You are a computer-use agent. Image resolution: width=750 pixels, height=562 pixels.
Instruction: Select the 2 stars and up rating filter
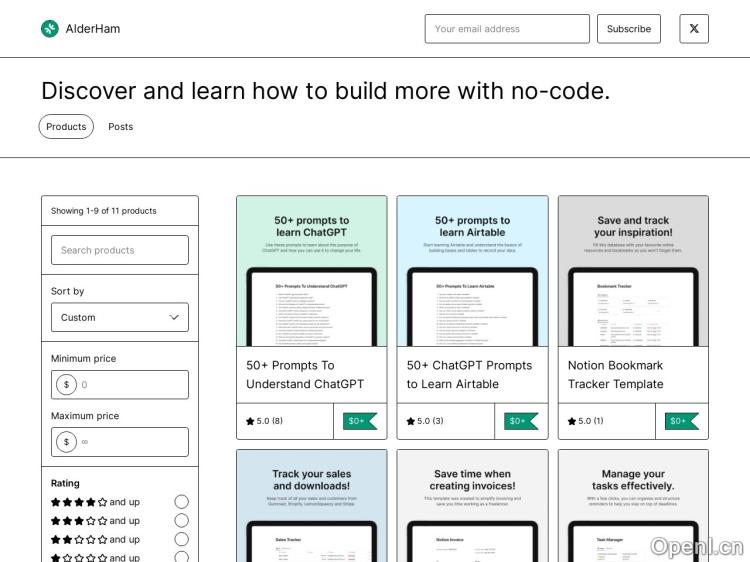(x=181, y=540)
